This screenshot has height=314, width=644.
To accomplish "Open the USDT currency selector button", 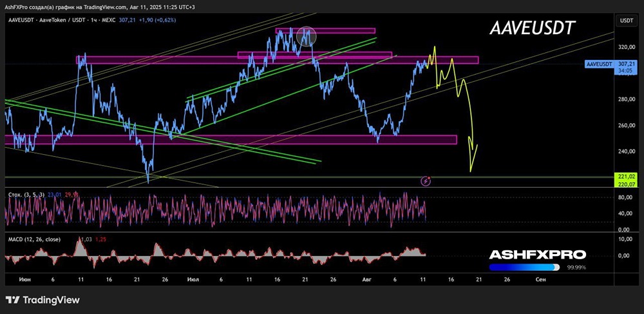I will 626,19.
